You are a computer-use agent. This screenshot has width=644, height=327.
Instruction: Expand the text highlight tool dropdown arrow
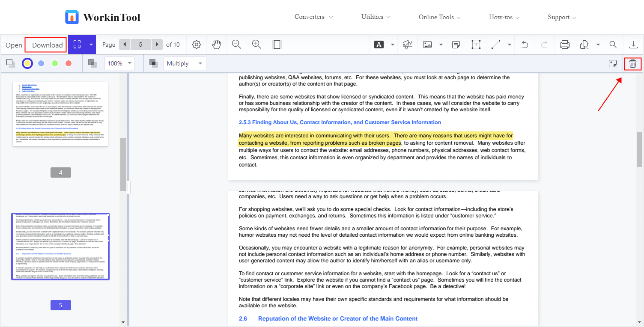393,45
